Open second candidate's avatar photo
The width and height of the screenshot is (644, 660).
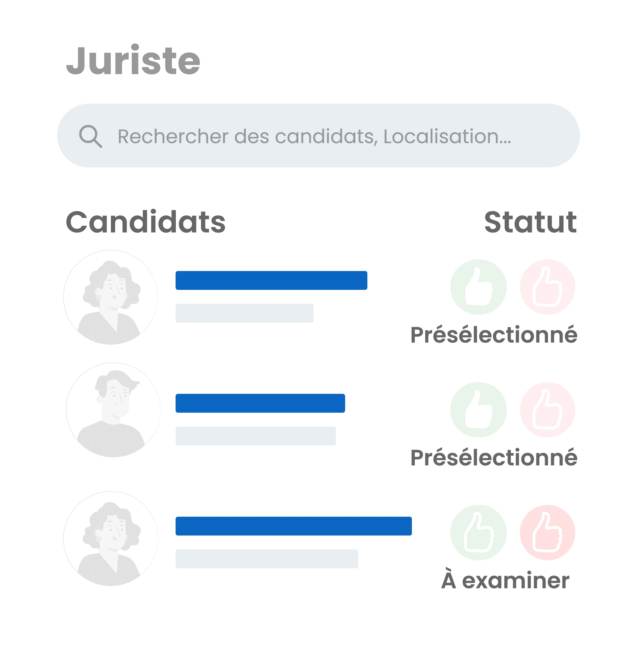(x=113, y=410)
